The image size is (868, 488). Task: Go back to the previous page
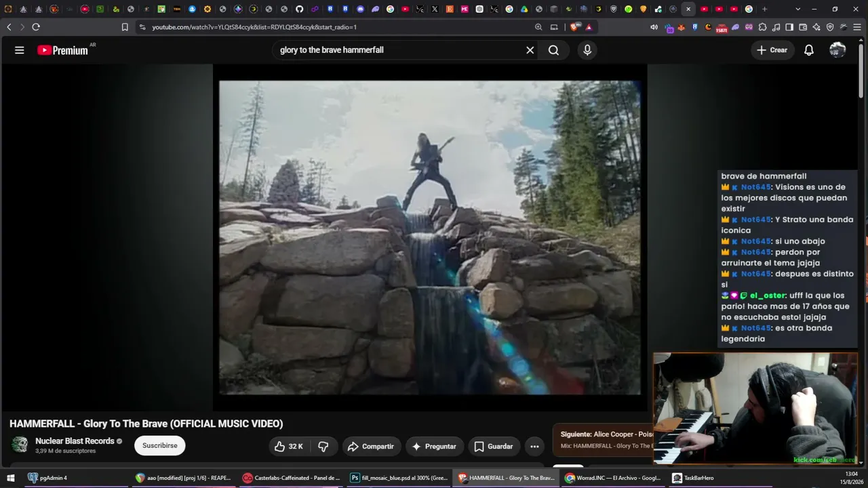9,27
